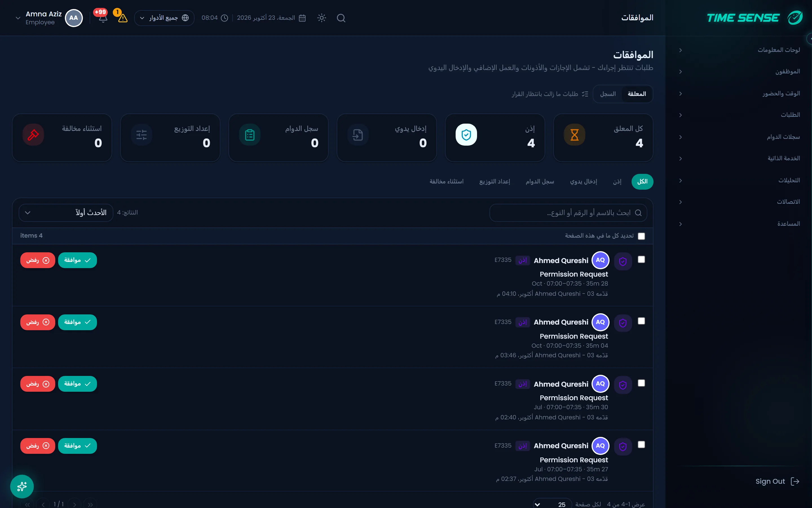This screenshot has width=812, height=508.
Task: Check تحديد كل ما في هذه الصفحة checkbox
Action: [641, 236]
